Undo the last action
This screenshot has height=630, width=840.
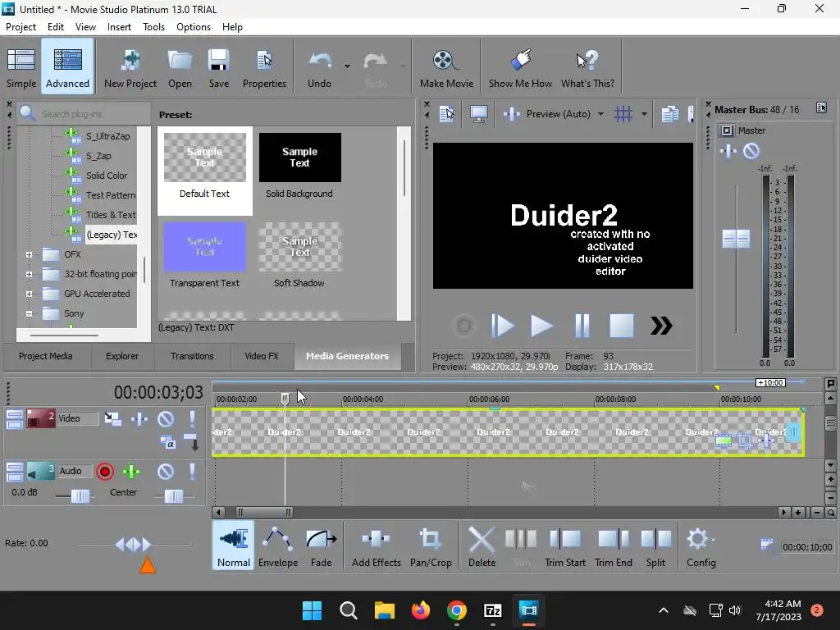click(319, 67)
